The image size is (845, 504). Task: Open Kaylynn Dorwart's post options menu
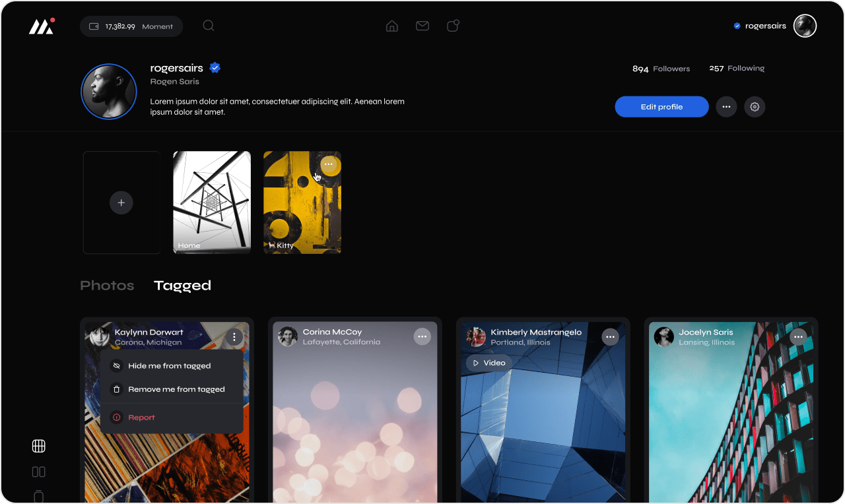234,336
